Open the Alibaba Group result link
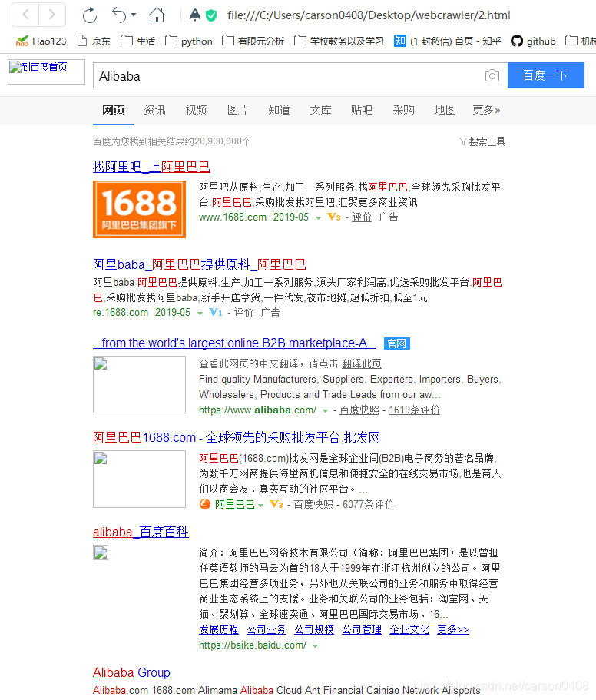The width and height of the screenshot is (596, 700). [131, 672]
